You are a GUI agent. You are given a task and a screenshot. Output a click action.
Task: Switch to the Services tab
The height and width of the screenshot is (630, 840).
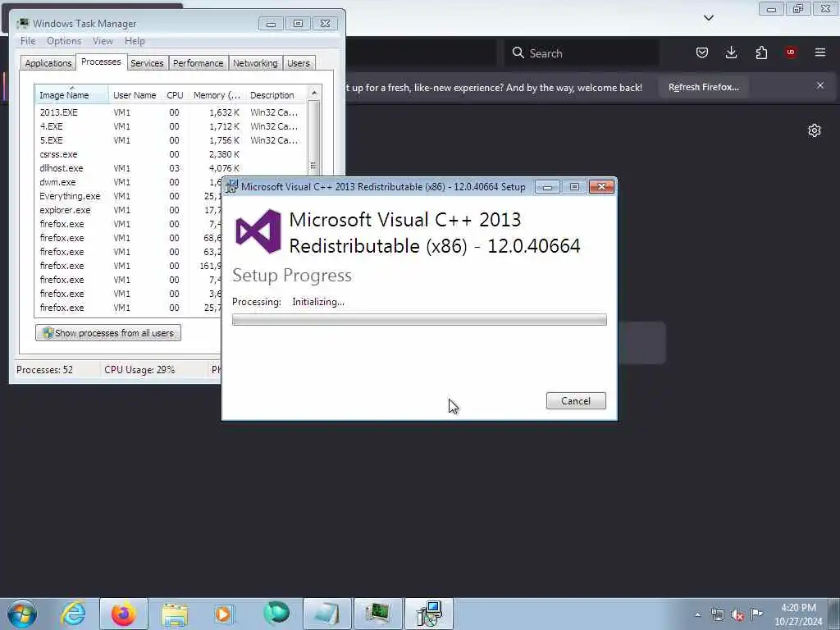(x=147, y=62)
